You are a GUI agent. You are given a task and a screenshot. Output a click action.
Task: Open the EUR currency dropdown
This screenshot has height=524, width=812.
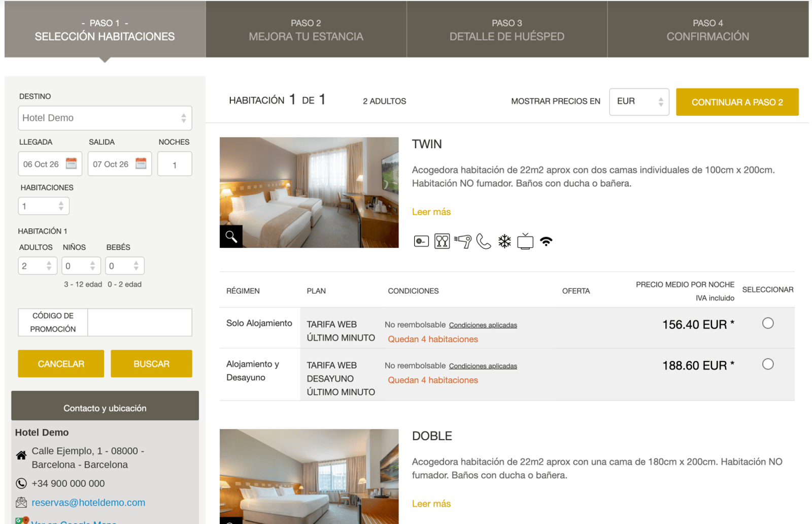[639, 102]
